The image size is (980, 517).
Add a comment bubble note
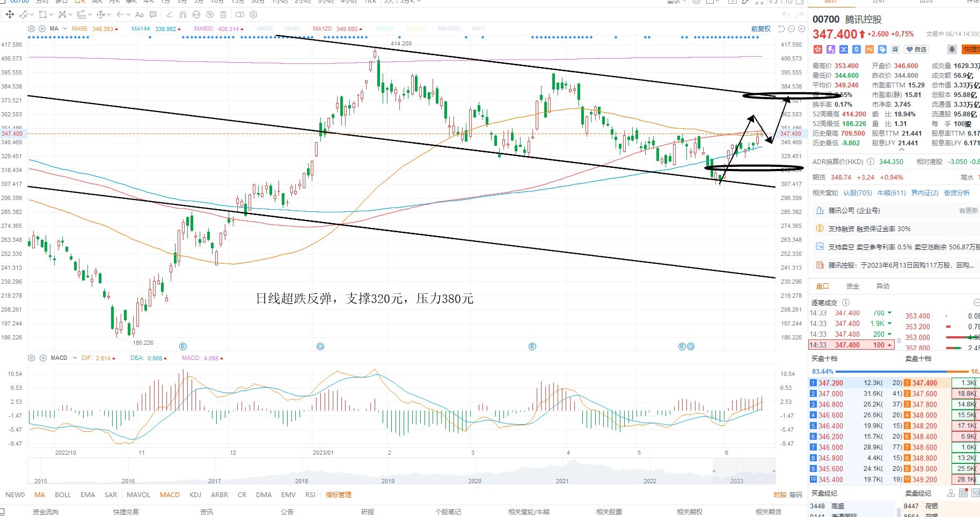pos(153,14)
